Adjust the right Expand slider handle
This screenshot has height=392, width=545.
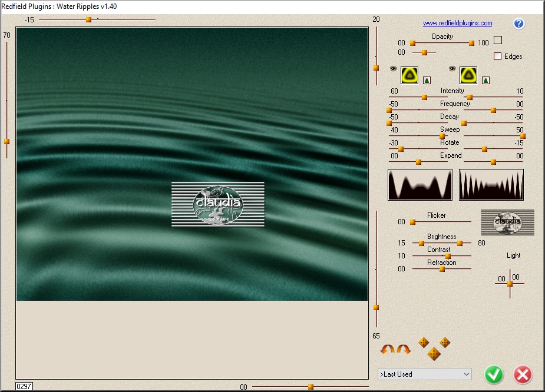click(493, 162)
